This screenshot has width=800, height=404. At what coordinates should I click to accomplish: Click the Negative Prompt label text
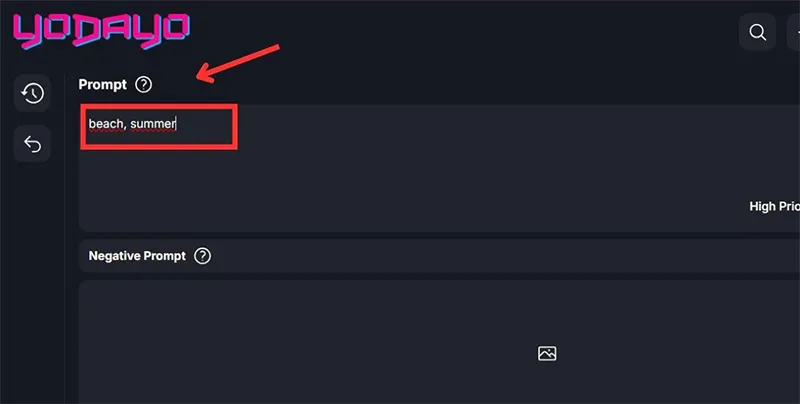click(x=137, y=256)
